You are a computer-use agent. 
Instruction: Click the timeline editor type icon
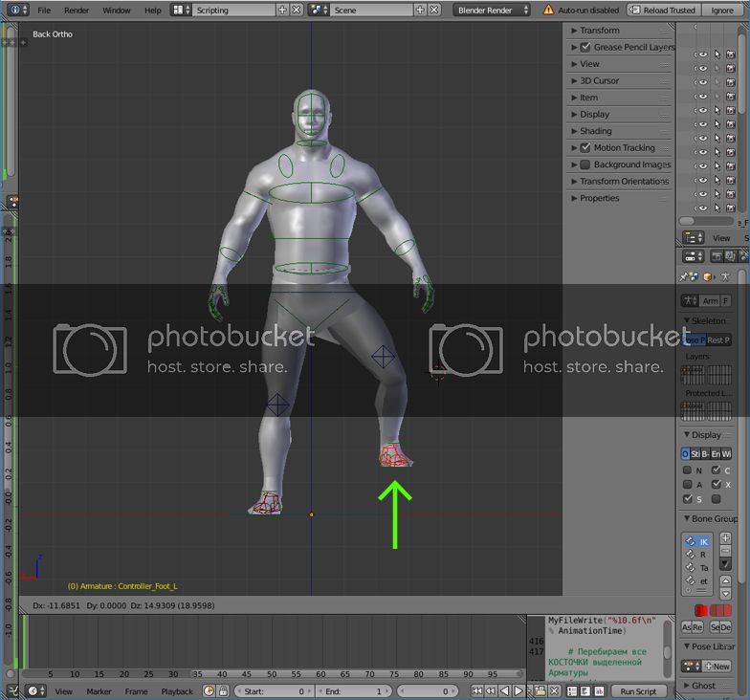pyautogui.click(x=33, y=691)
